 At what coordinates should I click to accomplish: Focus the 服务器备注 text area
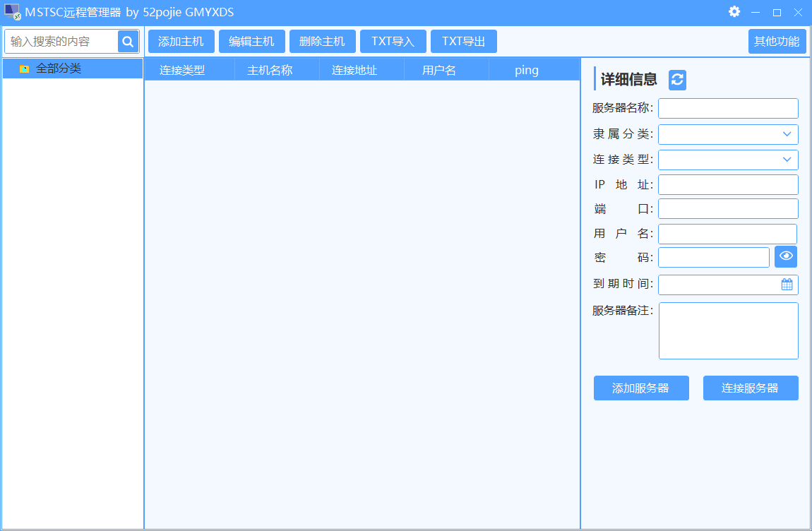(728, 330)
